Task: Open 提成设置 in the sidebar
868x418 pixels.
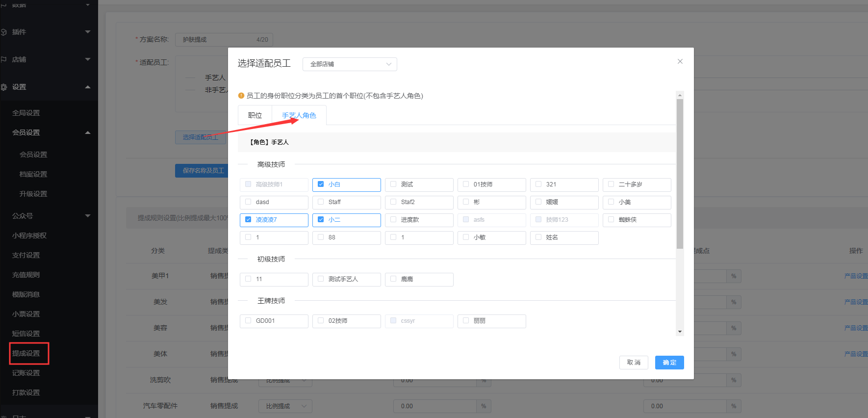Action: (26, 353)
